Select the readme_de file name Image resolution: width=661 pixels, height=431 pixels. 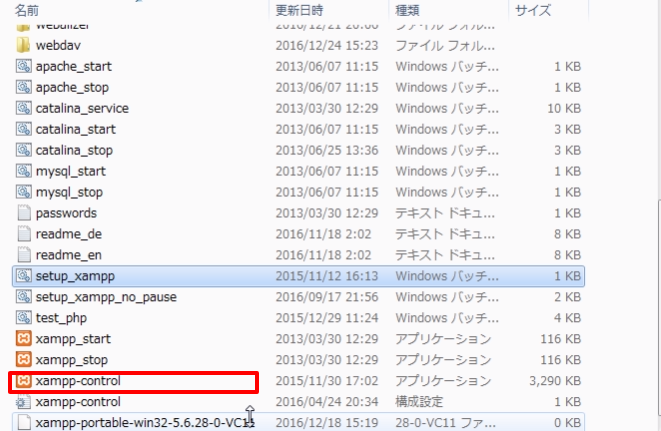[69, 234]
